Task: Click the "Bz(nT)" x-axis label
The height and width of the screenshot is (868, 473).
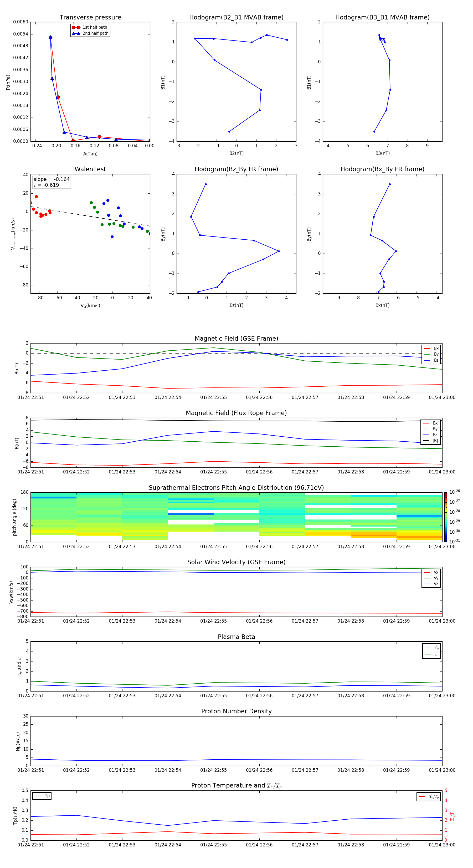Action: [x=236, y=305]
